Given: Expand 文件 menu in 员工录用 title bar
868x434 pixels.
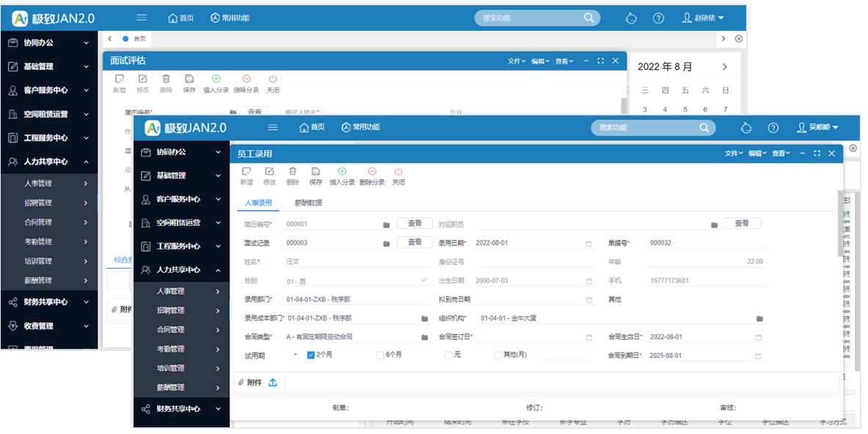Looking at the screenshot, I should pyautogui.click(x=734, y=153).
